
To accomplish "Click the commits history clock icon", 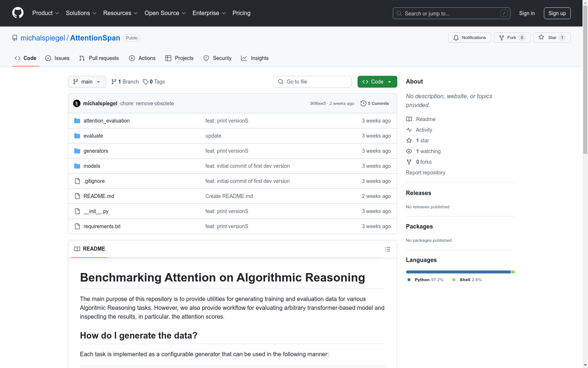I will [363, 103].
